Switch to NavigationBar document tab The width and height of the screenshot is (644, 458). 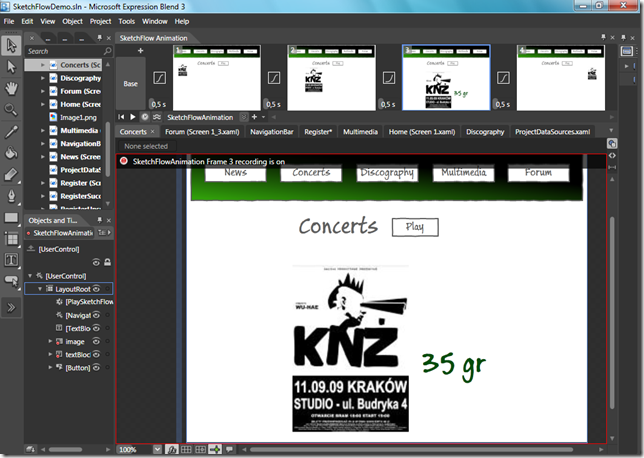point(272,132)
